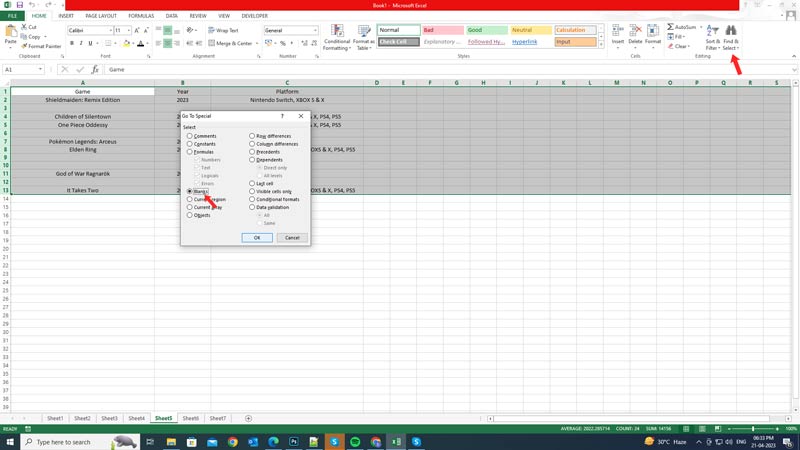800x450 pixels.
Task: Select the Constants radio option
Action: pyautogui.click(x=190, y=144)
